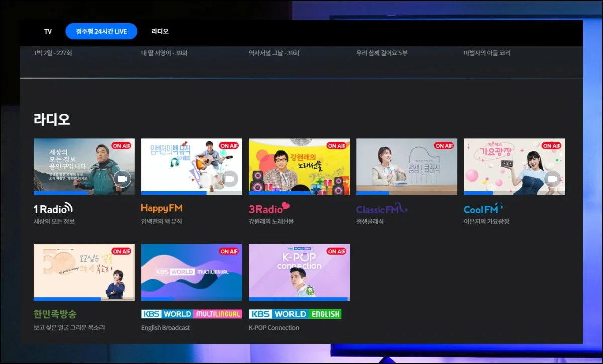Click the KBS World Multilingual logo

click(x=191, y=314)
